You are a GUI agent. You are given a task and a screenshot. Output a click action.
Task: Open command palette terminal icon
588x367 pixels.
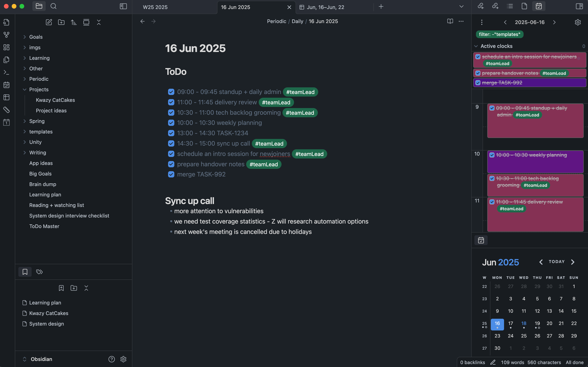click(x=7, y=72)
